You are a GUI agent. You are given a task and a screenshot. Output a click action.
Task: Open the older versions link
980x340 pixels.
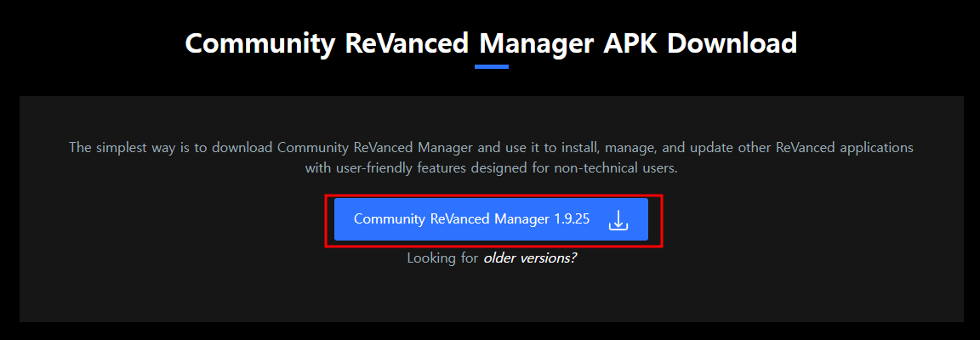[530, 258]
